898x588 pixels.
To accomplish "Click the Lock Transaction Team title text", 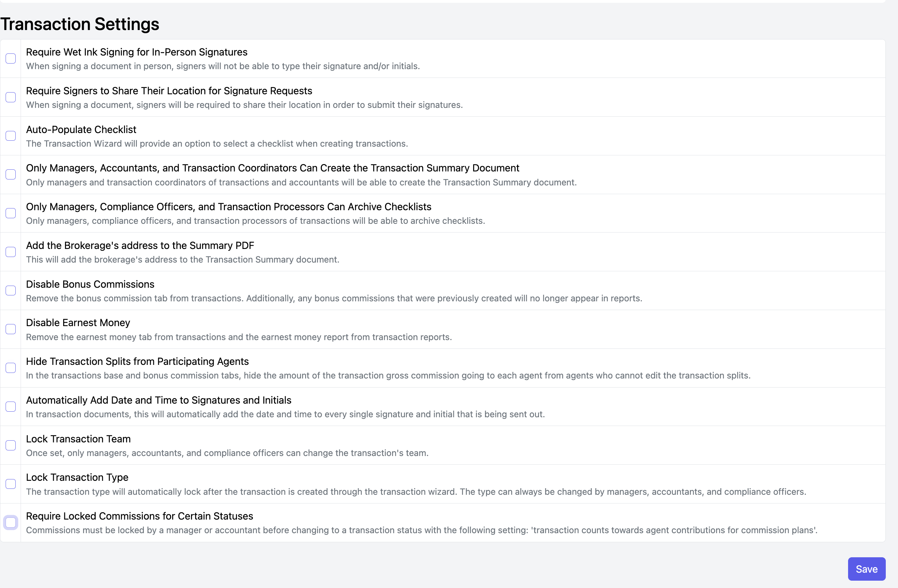I will [x=78, y=439].
